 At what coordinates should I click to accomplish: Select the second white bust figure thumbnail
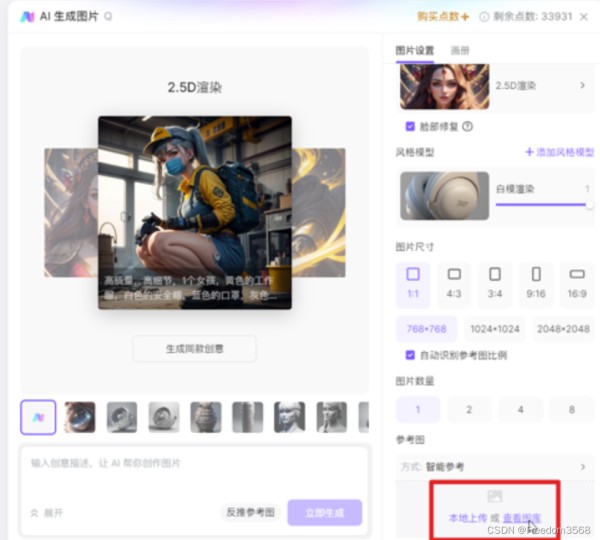332,417
